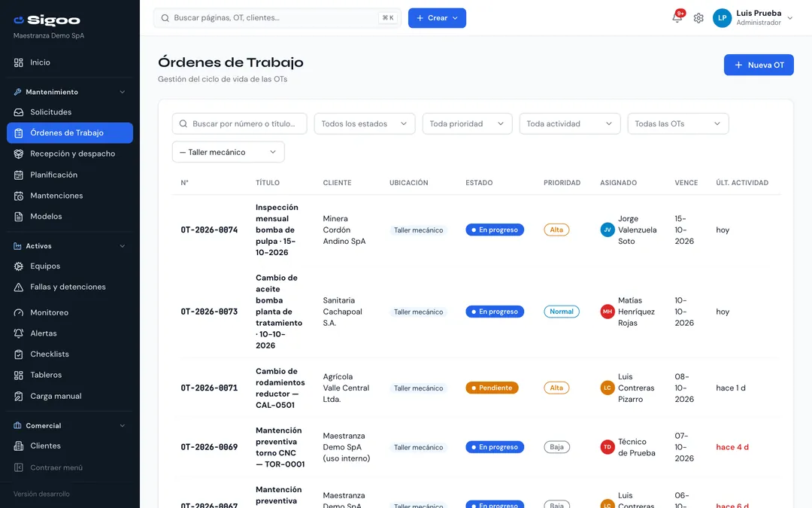Click the Mantenciones calendar-clock icon
Image resolution: width=812 pixels, height=508 pixels.
(x=19, y=196)
